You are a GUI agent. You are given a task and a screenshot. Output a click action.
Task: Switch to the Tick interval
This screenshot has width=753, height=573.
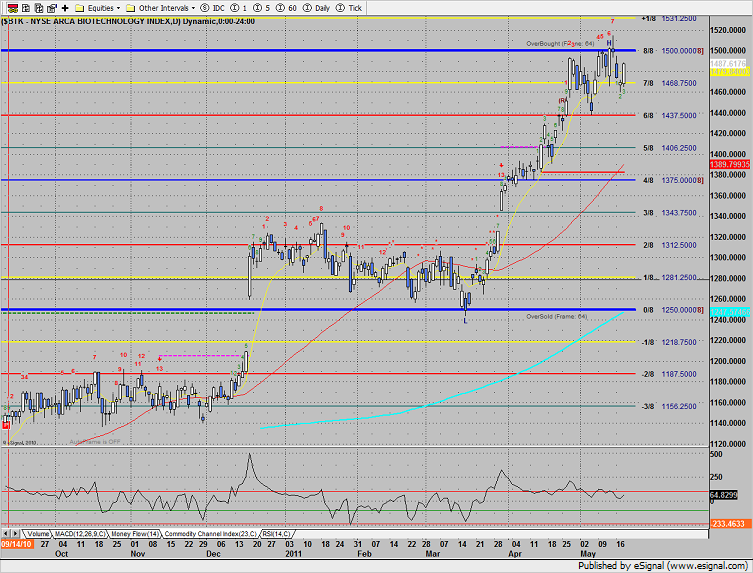pos(349,8)
